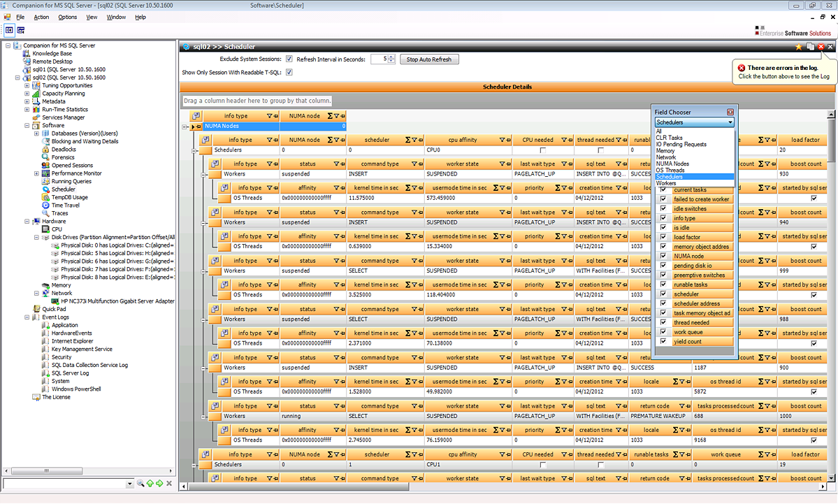Collapse the Software tree node
Viewport: 838px width, 504px height.
(27, 126)
